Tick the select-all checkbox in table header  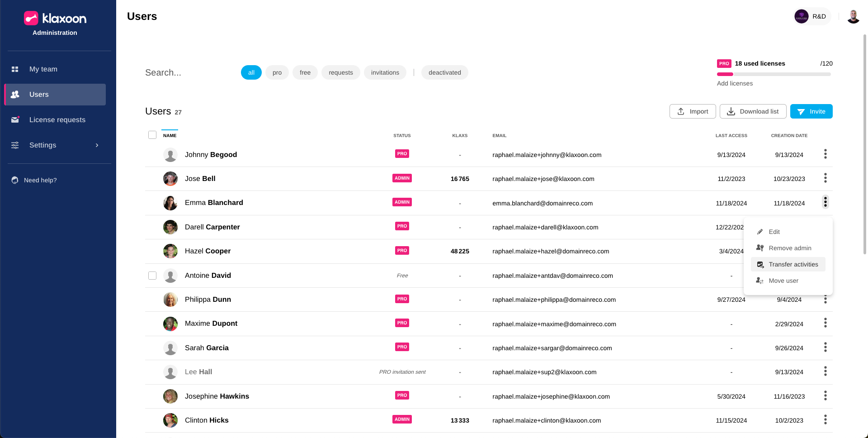click(x=152, y=135)
